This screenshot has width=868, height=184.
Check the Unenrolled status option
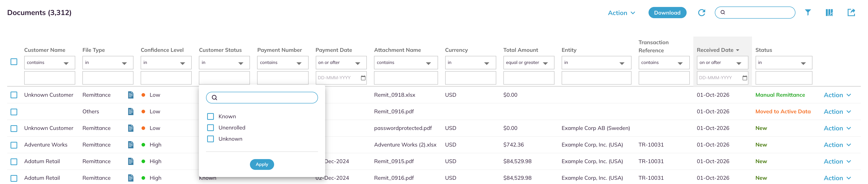[211, 128]
